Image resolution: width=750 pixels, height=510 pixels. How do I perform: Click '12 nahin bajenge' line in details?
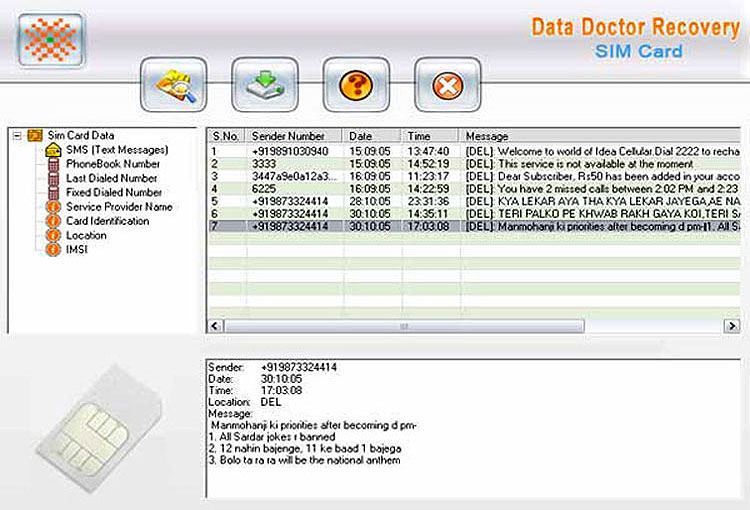point(305,449)
